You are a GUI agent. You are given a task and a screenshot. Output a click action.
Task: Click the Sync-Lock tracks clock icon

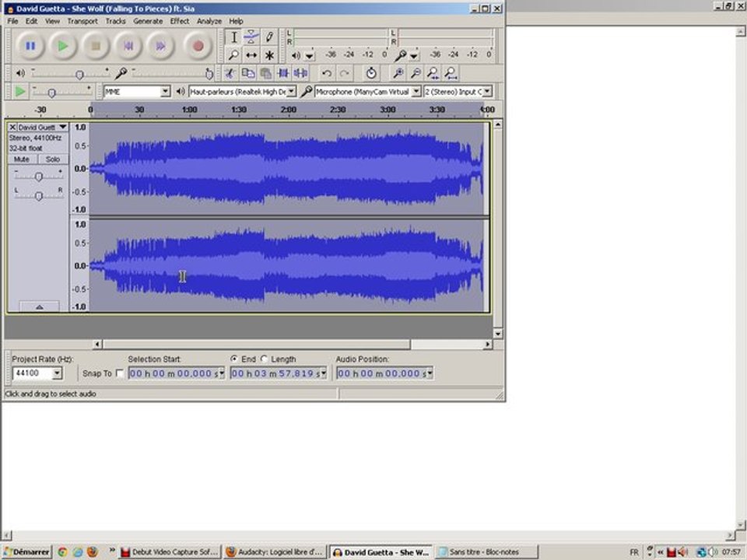click(x=371, y=73)
